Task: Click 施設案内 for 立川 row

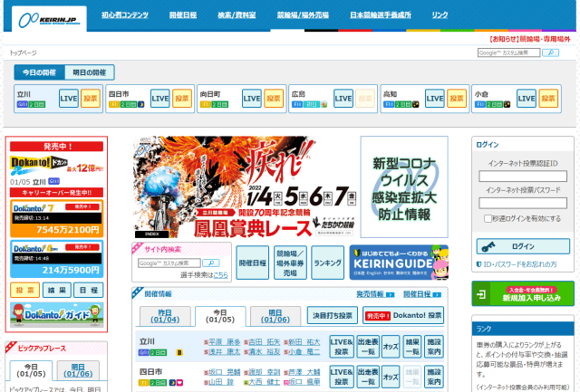Action: point(434,347)
